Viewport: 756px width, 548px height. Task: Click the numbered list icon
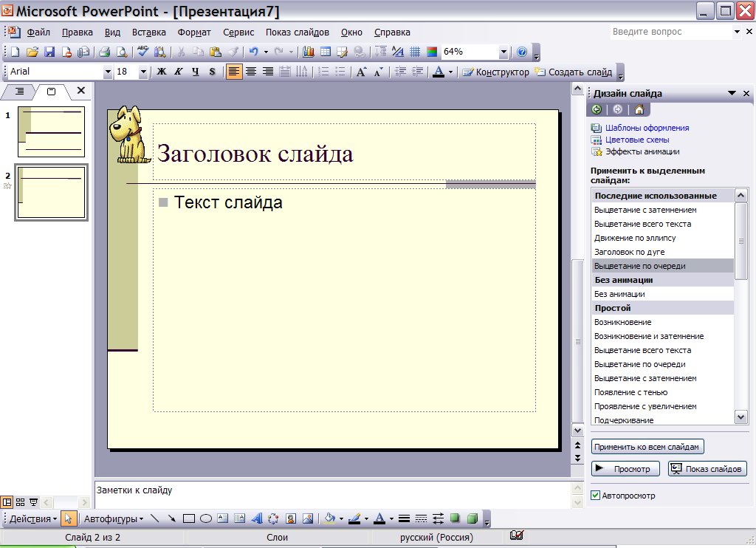(323, 72)
